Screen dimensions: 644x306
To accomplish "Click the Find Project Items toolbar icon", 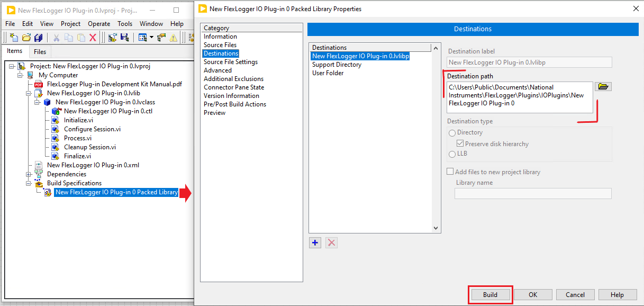I will [x=161, y=38].
